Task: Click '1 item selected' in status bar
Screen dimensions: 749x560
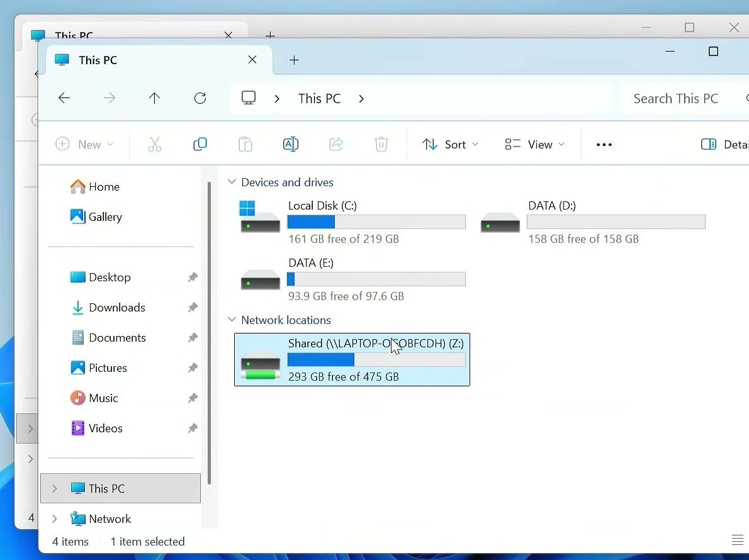Action: click(148, 541)
